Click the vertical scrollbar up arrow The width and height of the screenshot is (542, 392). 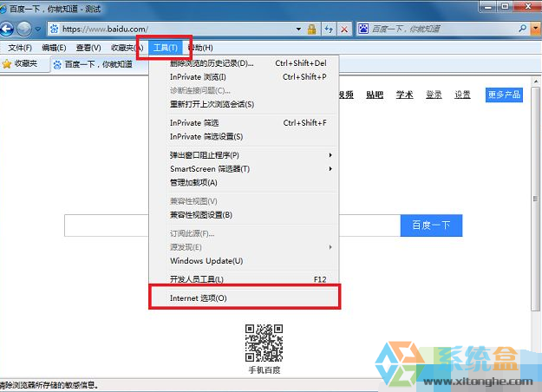(x=536, y=82)
